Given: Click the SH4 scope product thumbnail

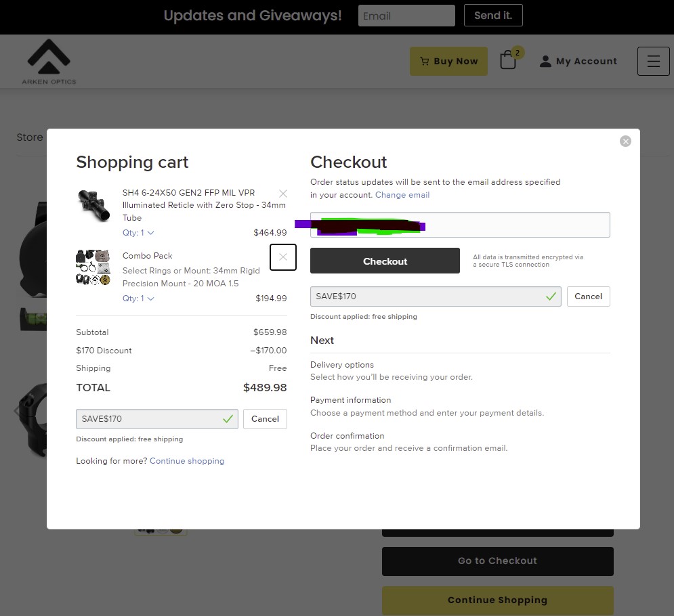Looking at the screenshot, I should [x=93, y=205].
